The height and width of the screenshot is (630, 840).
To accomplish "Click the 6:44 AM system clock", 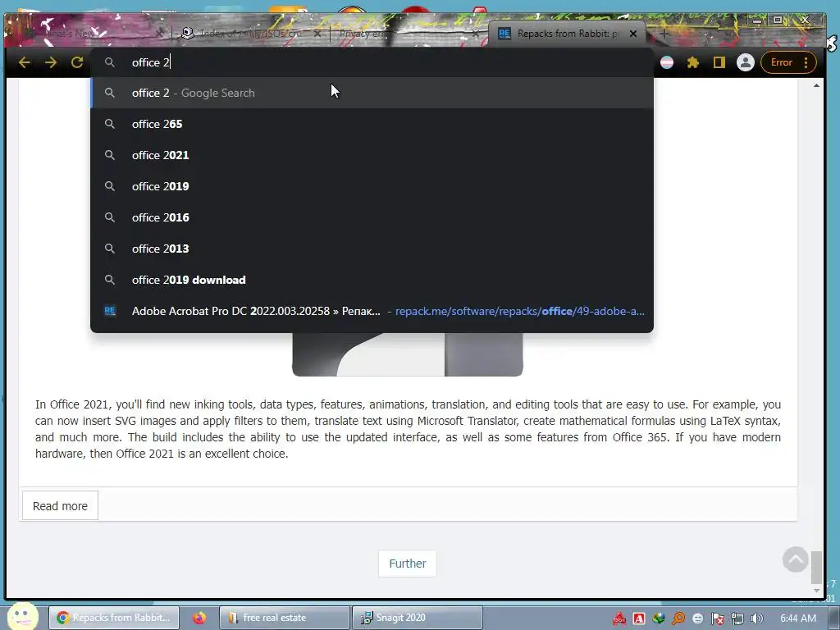I will [797, 619].
